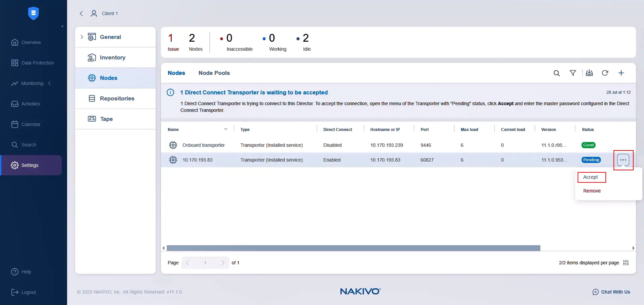Open the Tape settings section
Screen dimensions: 644x305
point(115,119)
